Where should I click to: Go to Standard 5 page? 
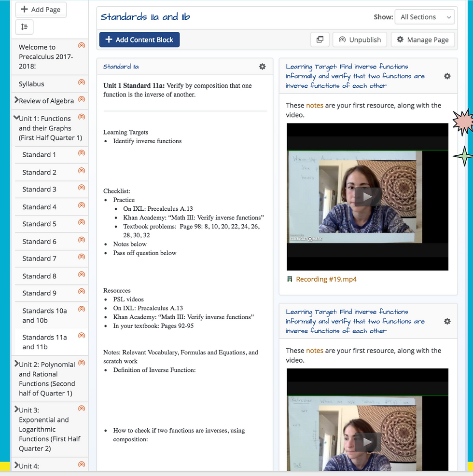[39, 224]
